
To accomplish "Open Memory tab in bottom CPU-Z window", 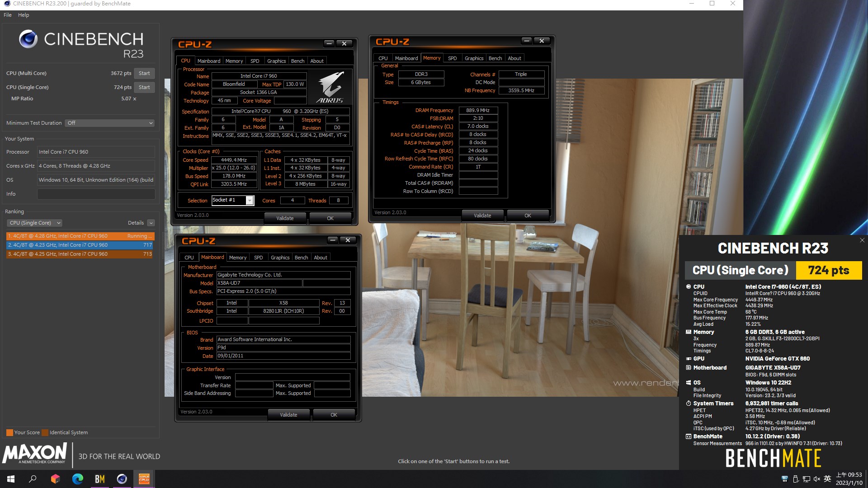I will point(238,258).
